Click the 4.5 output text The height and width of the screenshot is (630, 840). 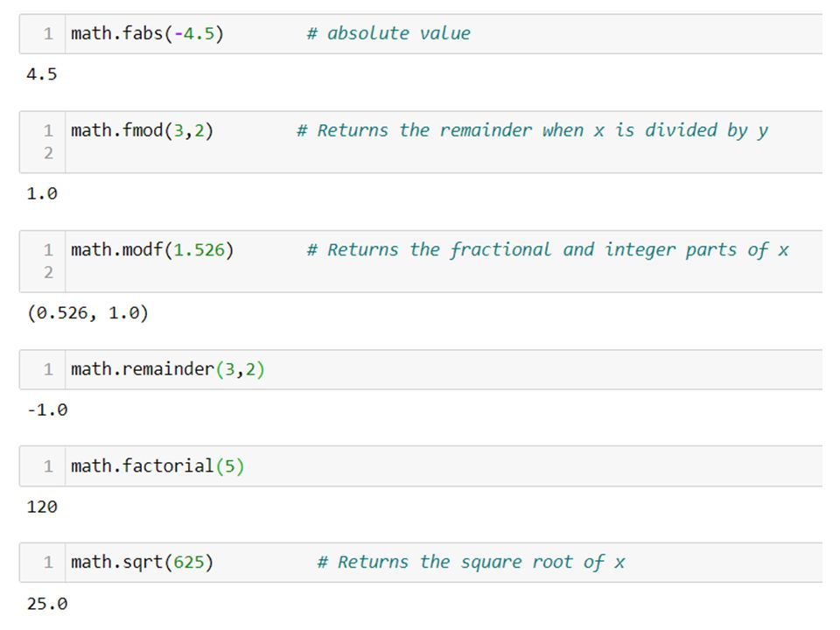[42, 74]
